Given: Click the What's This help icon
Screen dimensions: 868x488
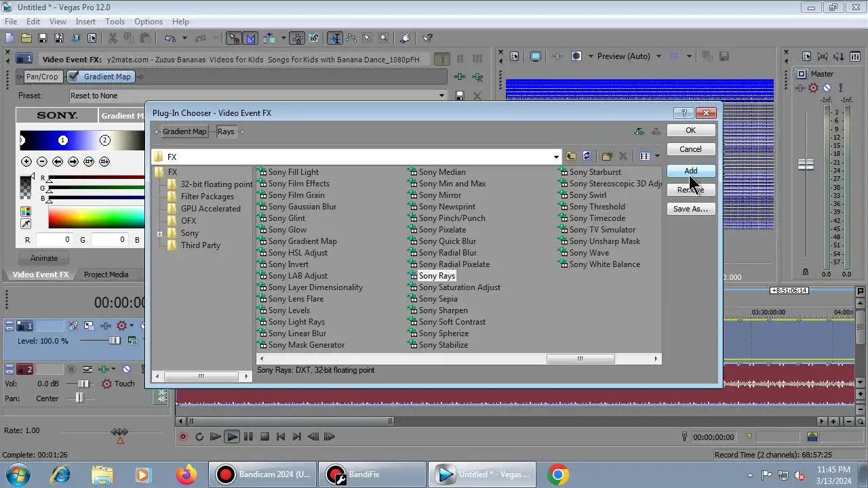Looking at the screenshot, I should coord(427,39).
